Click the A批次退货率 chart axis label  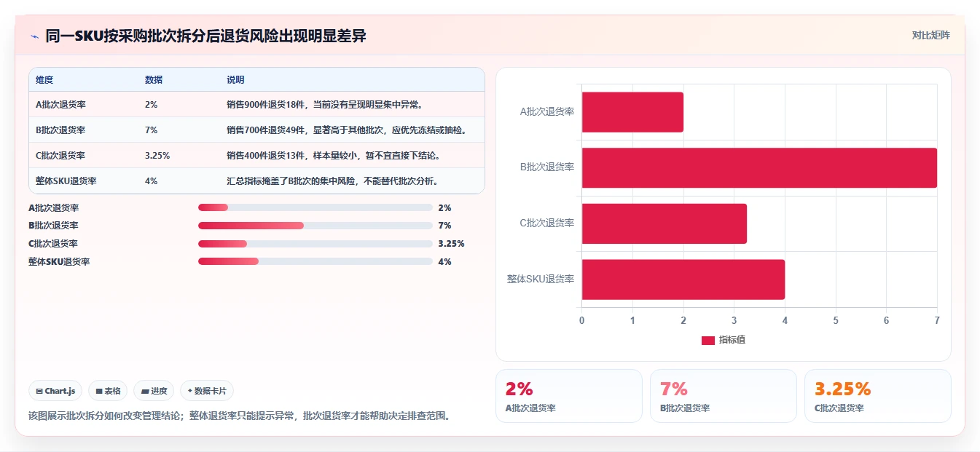(547, 112)
